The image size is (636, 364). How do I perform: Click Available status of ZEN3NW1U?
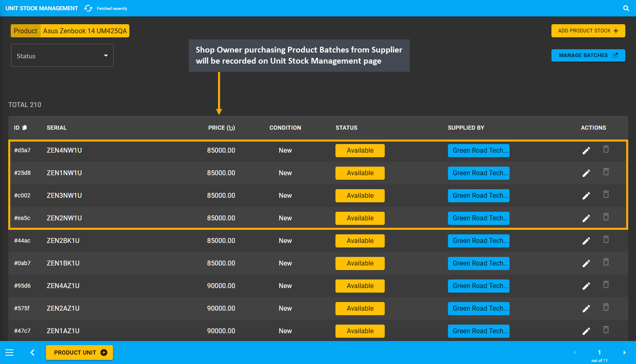click(360, 196)
